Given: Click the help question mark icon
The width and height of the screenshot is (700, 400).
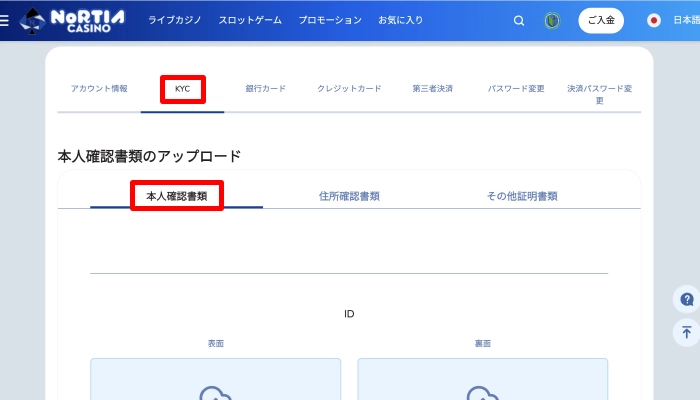Looking at the screenshot, I should coord(687,299).
